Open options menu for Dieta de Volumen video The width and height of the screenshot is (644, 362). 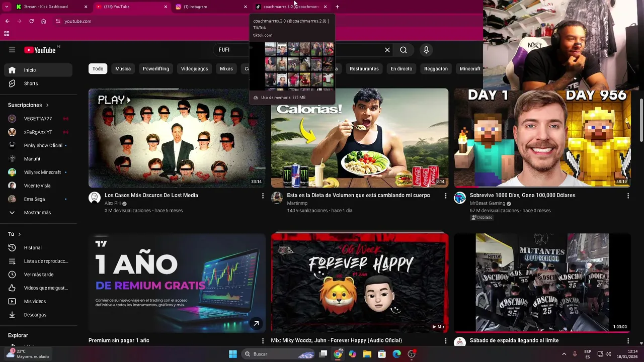point(445,196)
